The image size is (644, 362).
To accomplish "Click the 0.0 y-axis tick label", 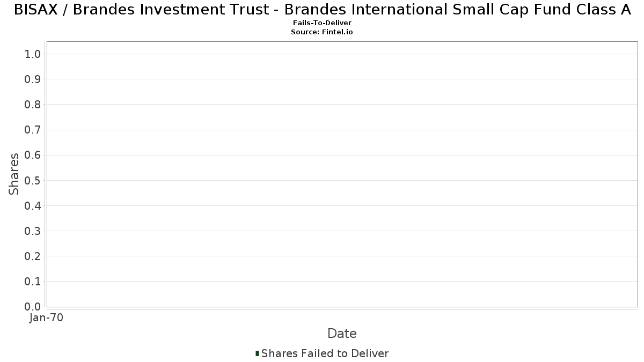I will (33, 307).
